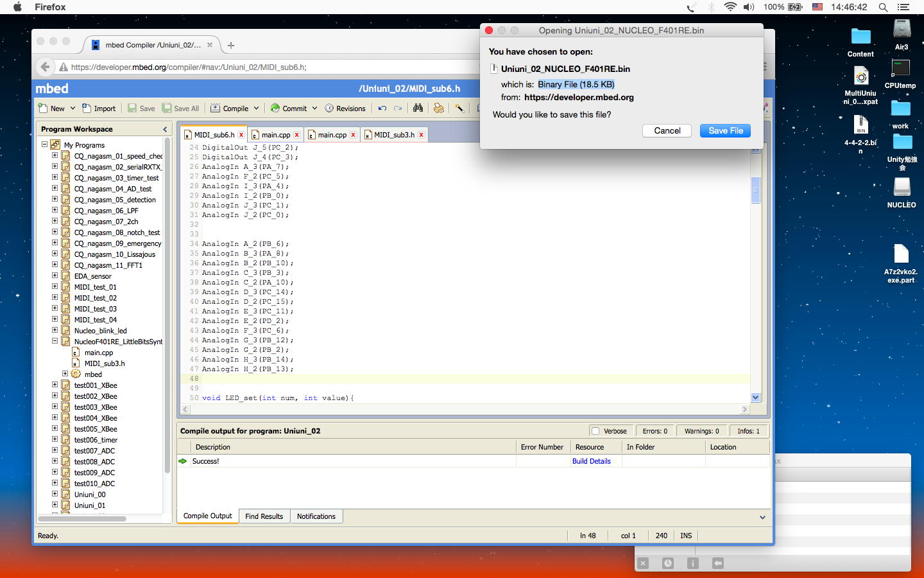
Task: Open the Compile button dropdown arrow
Action: pyautogui.click(x=256, y=109)
